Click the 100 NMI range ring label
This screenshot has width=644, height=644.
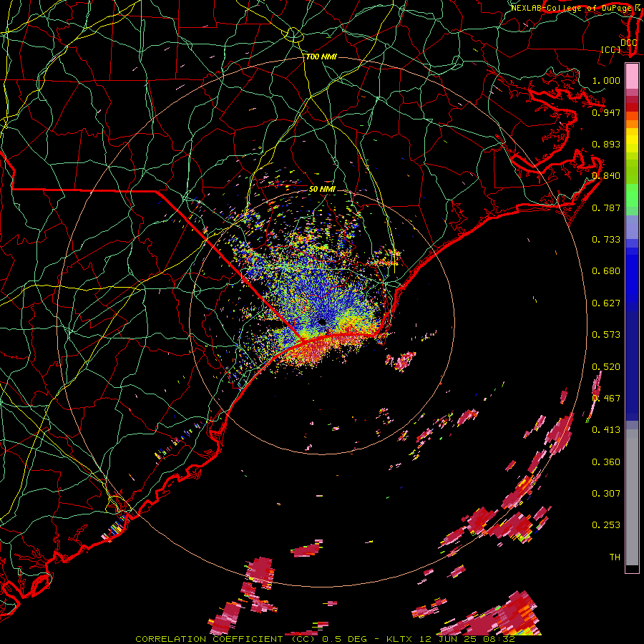pyautogui.click(x=321, y=57)
